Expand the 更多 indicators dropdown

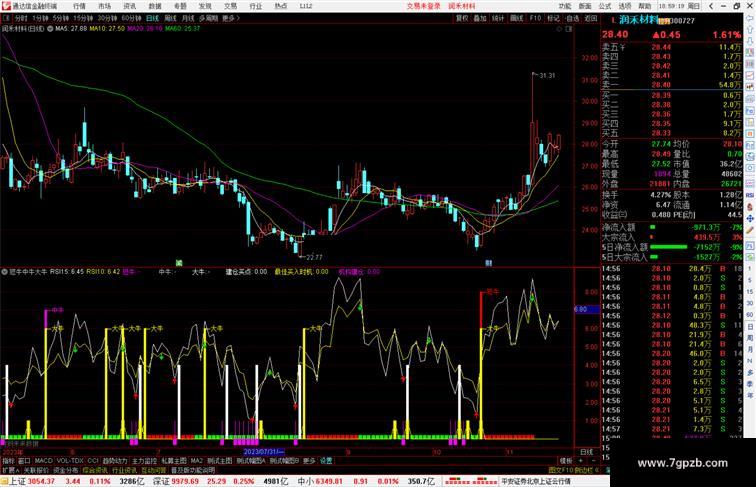pyautogui.click(x=309, y=461)
